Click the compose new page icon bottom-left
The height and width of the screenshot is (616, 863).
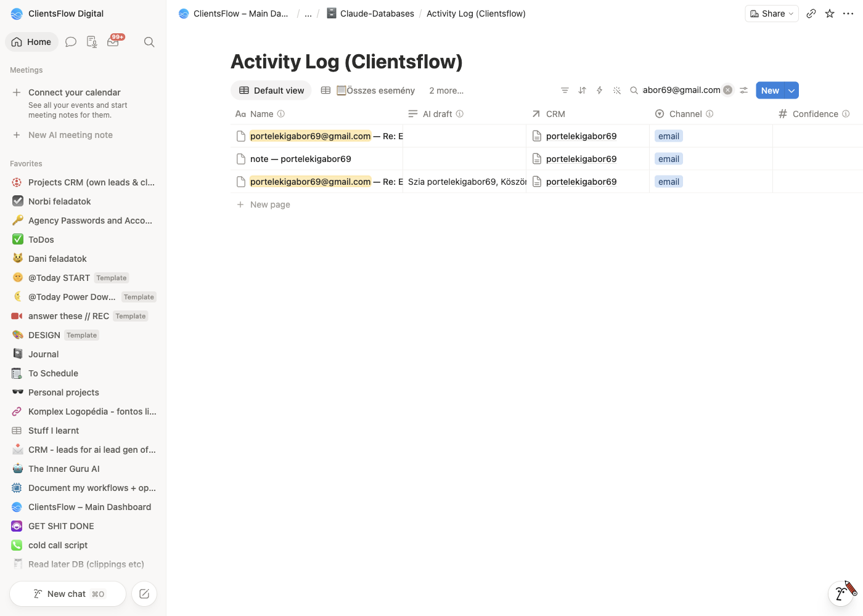pyautogui.click(x=144, y=594)
